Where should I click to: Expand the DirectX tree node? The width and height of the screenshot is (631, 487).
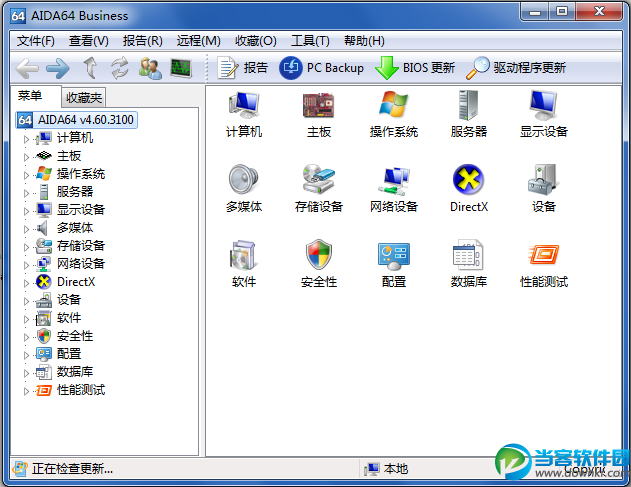click(26, 283)
